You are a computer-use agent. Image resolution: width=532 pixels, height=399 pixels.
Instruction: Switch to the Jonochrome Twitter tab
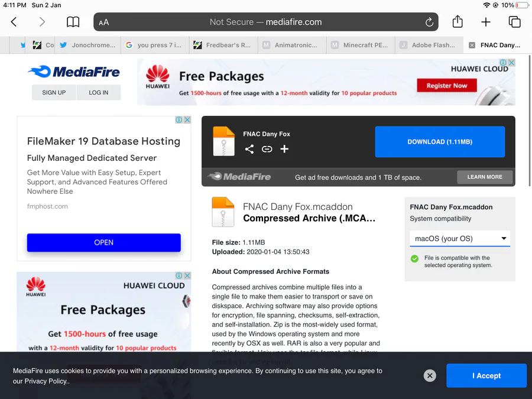pyautogui.click(x=87, y=45)
